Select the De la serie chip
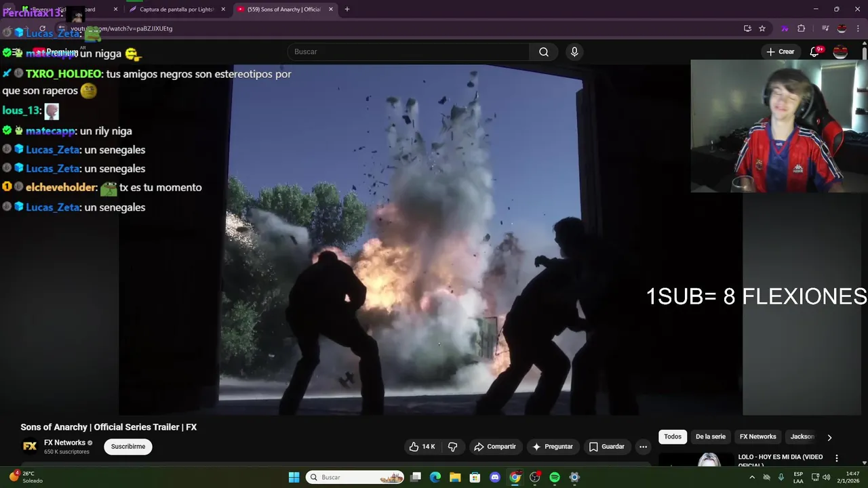Screen dimensions: 868x488 point(710,436)
